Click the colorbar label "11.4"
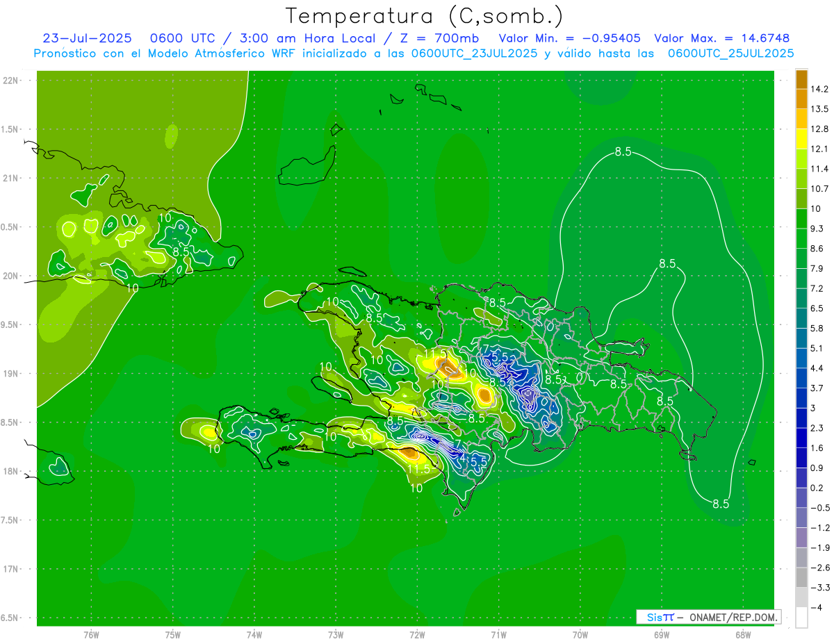The width and height of the screenshot is (834, 644). tap(819, 169)
